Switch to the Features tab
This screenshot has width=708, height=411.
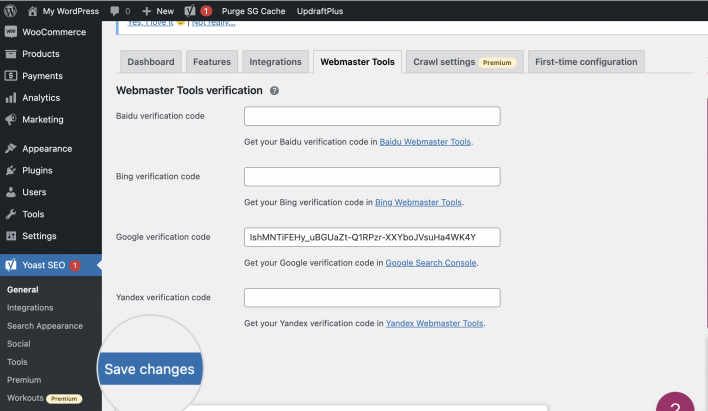(x=212, y=62)
